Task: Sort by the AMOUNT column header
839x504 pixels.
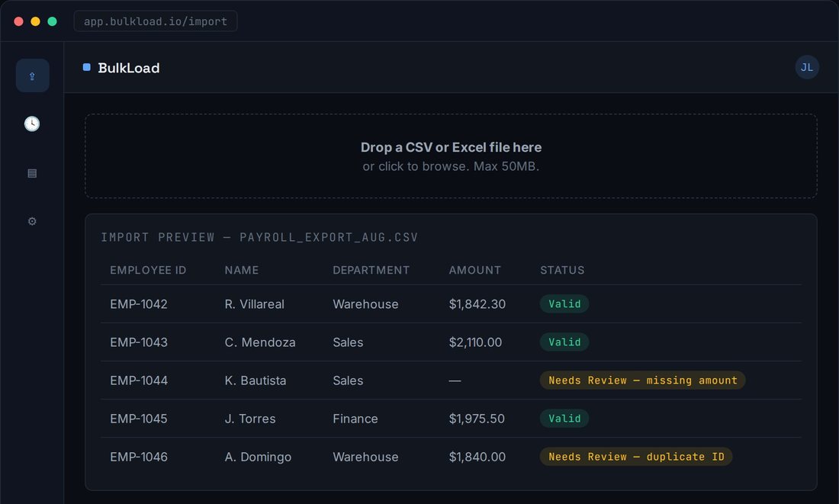Action: click(x=474, y=270)
